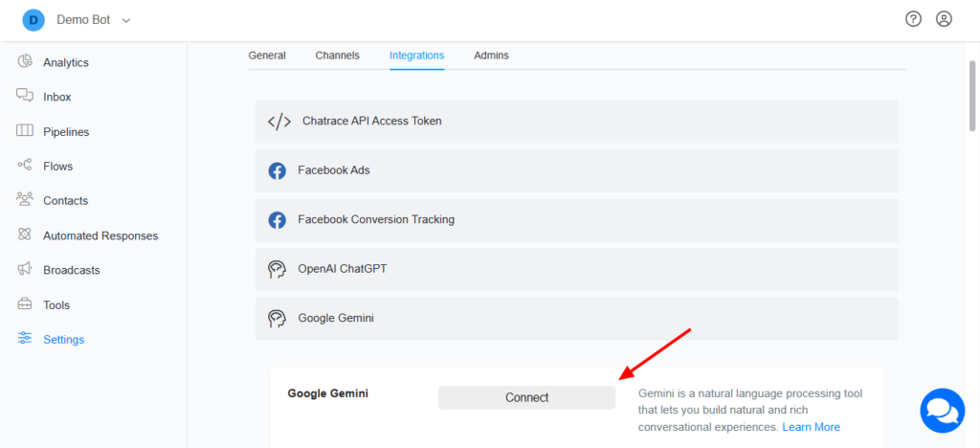980x448 pixels.
Task: Click the Pipelines columns icon
Action: pyautogui.click(x=26, y=131)
